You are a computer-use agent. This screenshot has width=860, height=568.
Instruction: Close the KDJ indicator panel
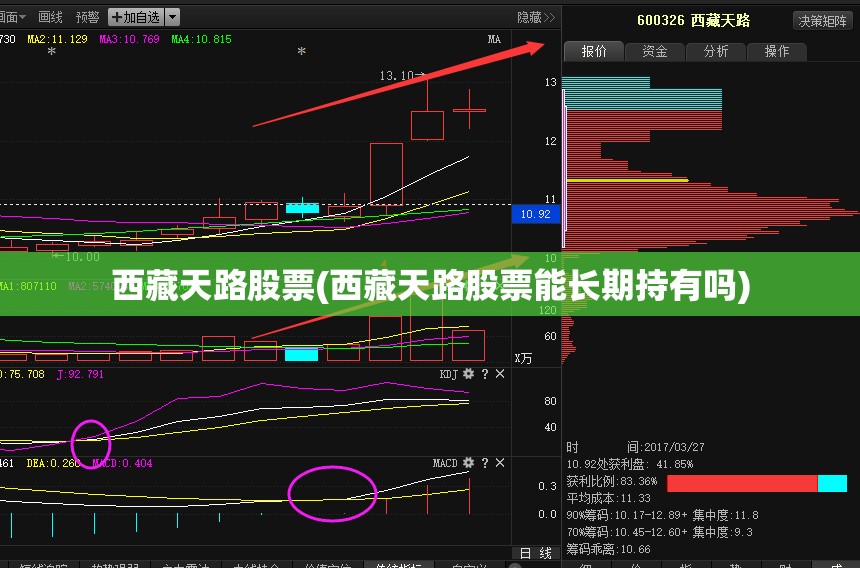[x=500, y=374]
